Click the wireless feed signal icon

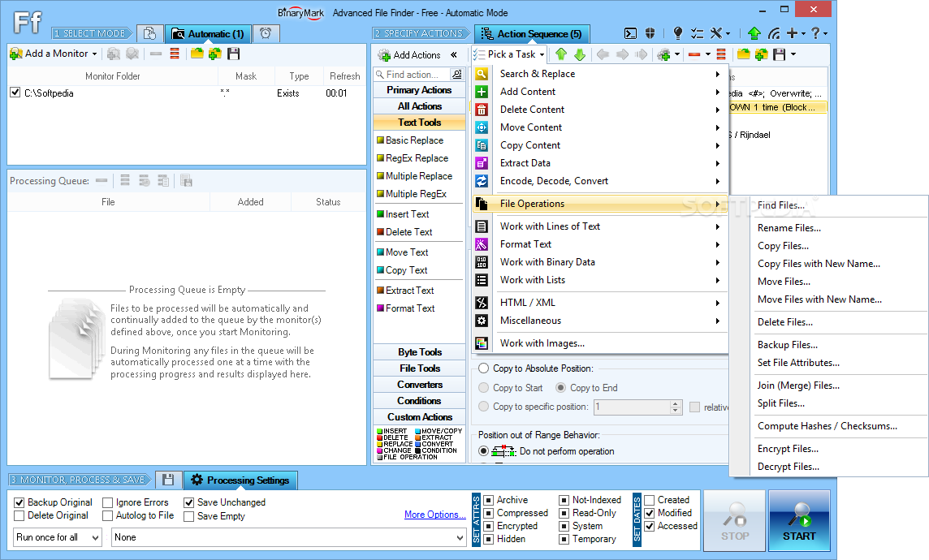[774, 34]
